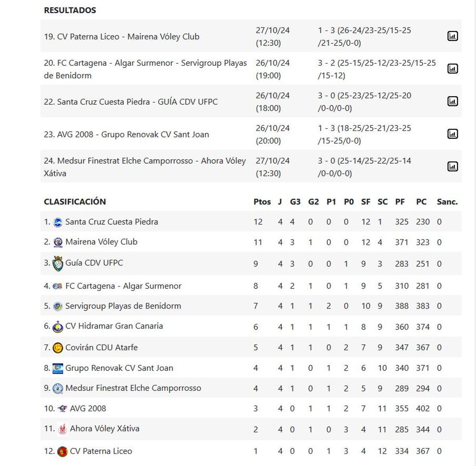Select the Ahora Vóley Xátiva club logo

pos(63,428)
